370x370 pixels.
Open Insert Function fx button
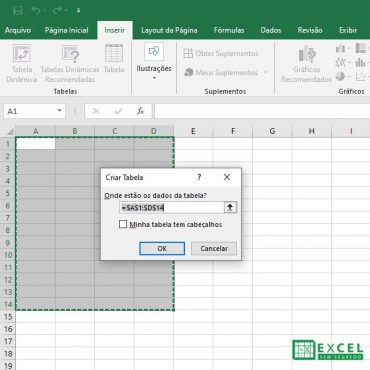coord(141,111)
